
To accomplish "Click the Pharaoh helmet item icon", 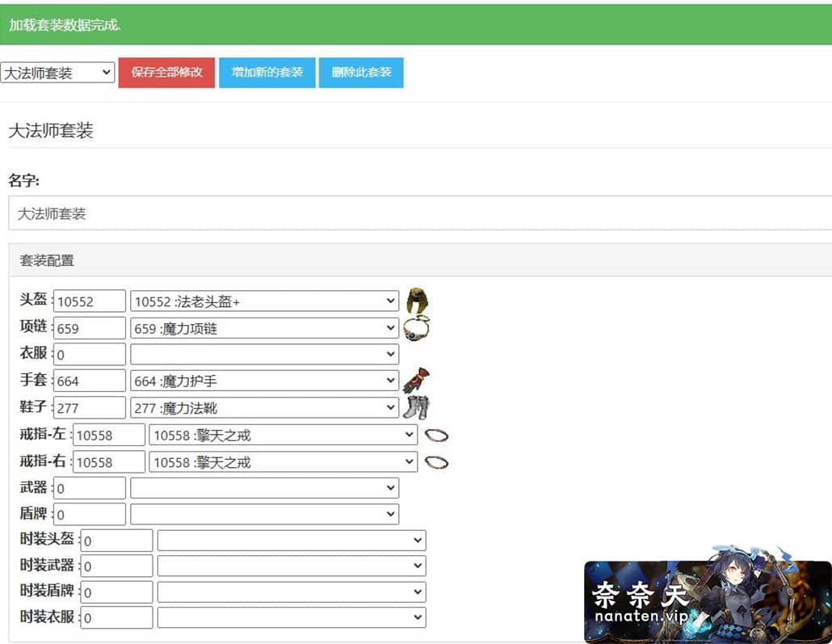I will click(418, 301).
